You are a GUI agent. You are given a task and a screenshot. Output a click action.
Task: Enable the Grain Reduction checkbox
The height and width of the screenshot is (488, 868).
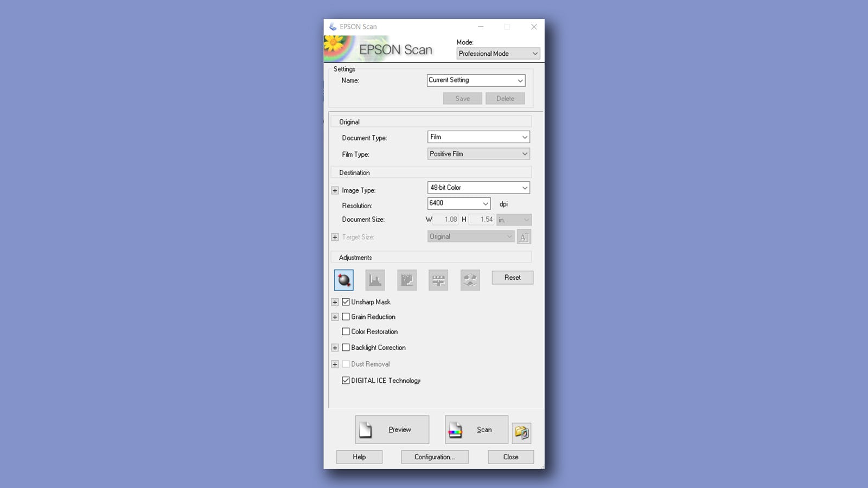(x=346, y=317)
